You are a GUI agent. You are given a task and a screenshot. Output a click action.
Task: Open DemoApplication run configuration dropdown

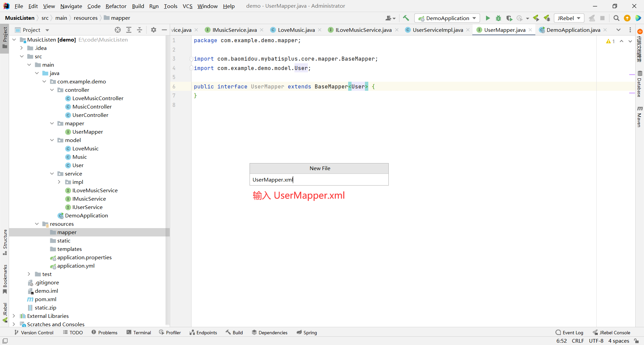(447, 18)
